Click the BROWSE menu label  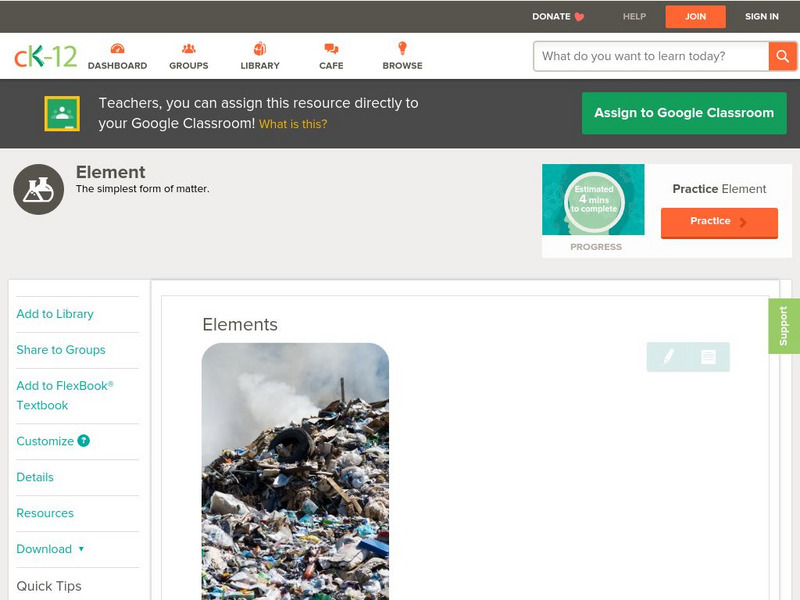403,66
